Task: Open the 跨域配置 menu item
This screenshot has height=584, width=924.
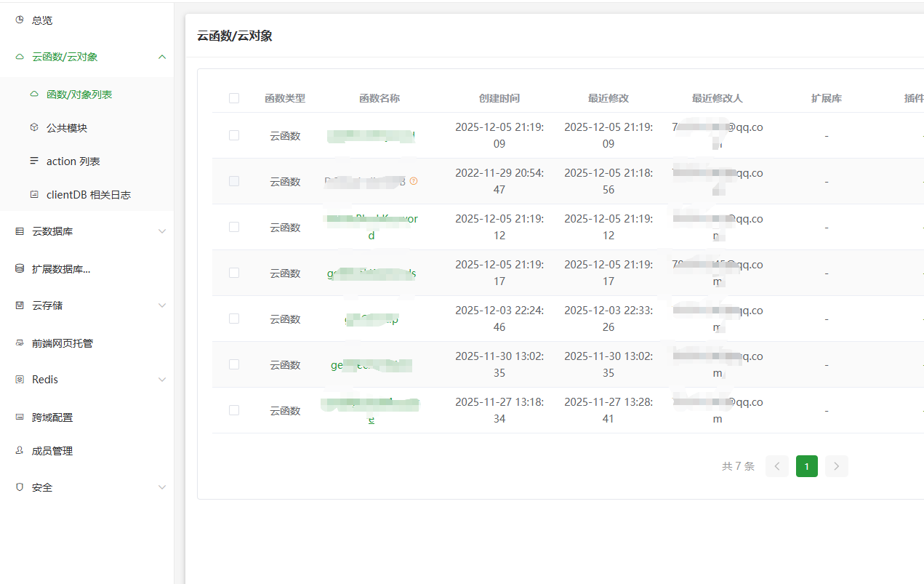Action: [52, 417]
